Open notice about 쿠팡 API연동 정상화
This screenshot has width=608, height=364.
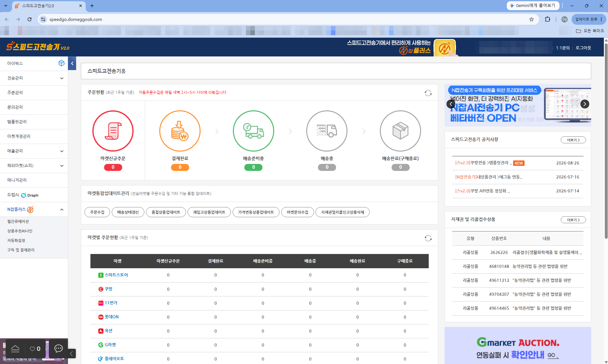click(483, 191)
